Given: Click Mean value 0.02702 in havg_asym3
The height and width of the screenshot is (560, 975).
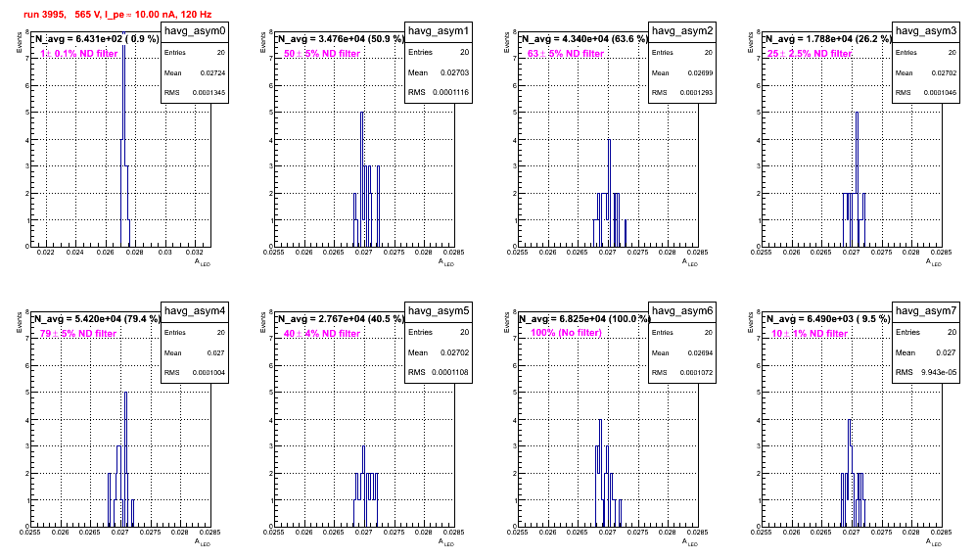Looking at the screenshot, I should pos(944,72).
